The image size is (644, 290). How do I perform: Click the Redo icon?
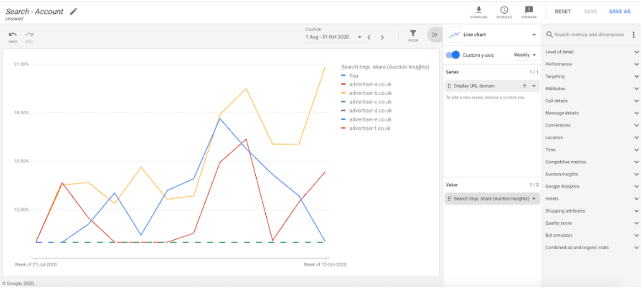tap(29, 34)
